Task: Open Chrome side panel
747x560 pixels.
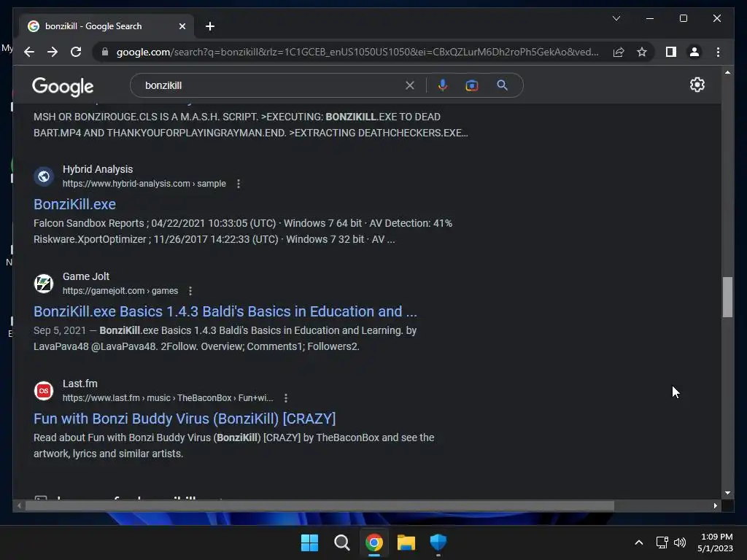Action: 671,52
